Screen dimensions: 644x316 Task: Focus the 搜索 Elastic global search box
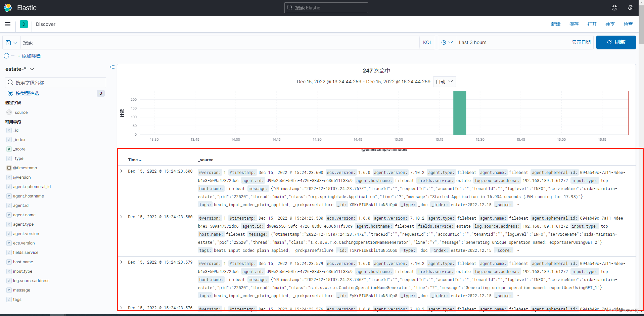(x=326, y=8)
